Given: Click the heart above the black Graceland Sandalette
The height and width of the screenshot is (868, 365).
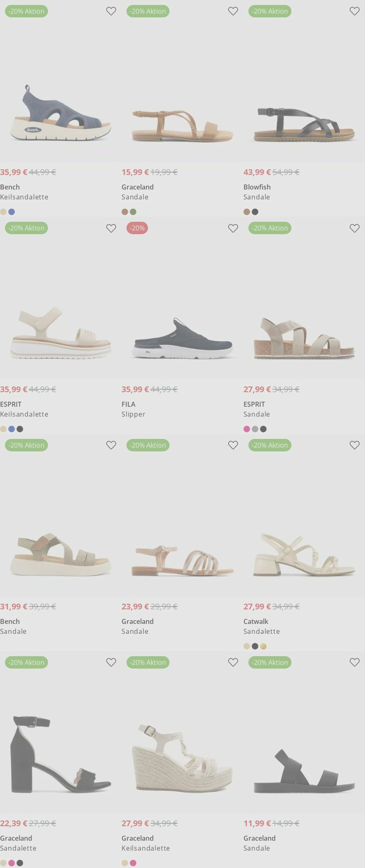Looking at the screenshot, I should [x=112, y=663].
